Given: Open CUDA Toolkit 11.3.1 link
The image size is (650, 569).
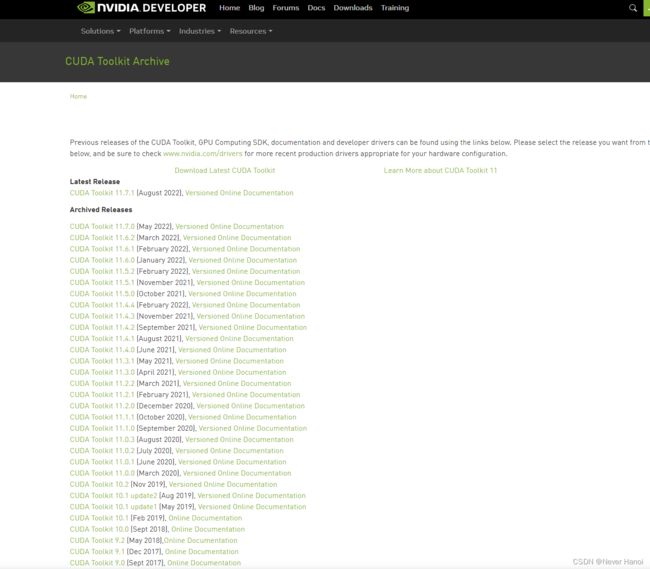Looking at the screenshot, I should coord(102,361).
